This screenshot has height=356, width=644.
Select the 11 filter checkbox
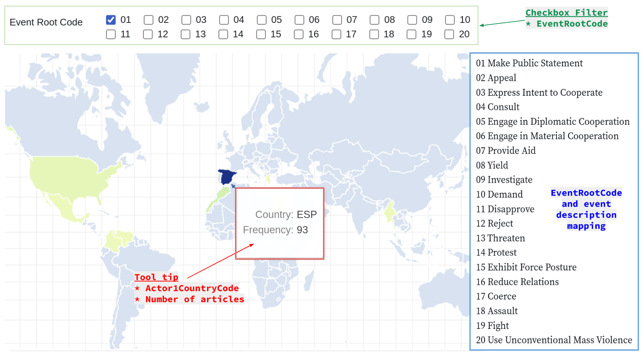[111, 34]
